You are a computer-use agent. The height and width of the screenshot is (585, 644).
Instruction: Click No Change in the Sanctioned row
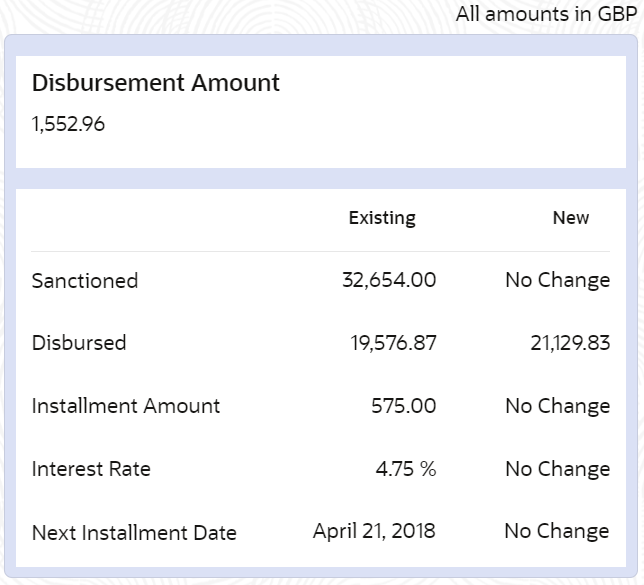tap(557, 280)
